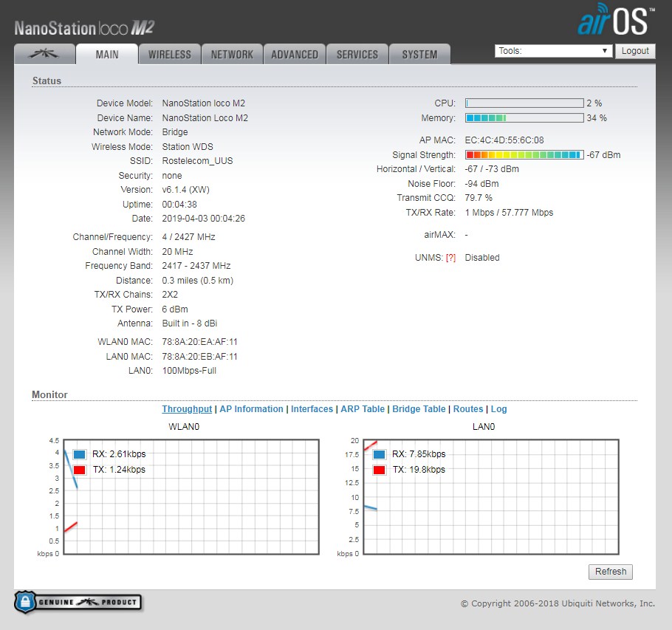Open the NETWORK tab
This screenshot has width=672, height=630.
(233, 54)
